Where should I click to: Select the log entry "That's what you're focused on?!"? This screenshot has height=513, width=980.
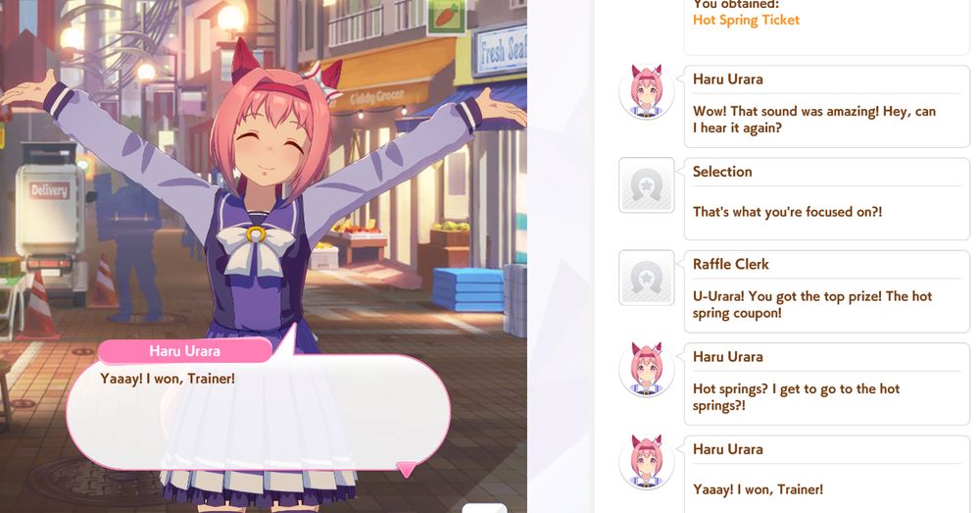827,199
